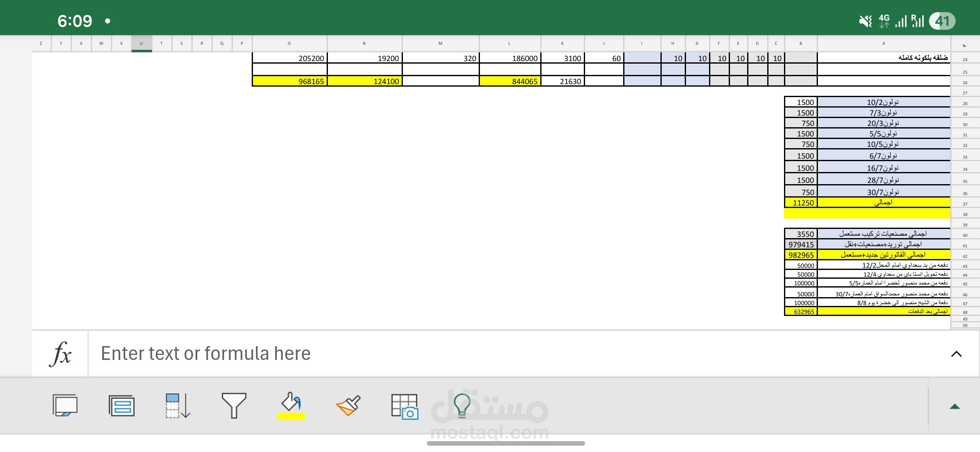Expand the formula bar with the chevron
Image resolution: width=980 pixels, height=452 pixels.
pos(956,354)
